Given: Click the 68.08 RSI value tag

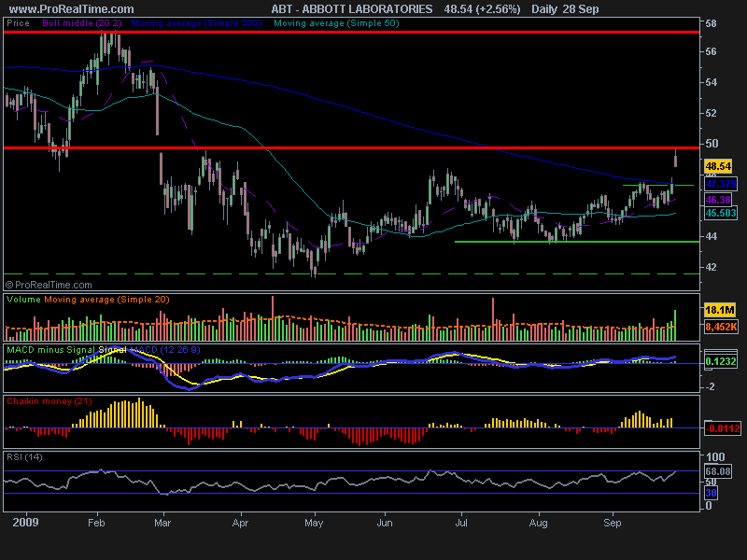Looking at the screenshot, I should (x=718, y=471).
